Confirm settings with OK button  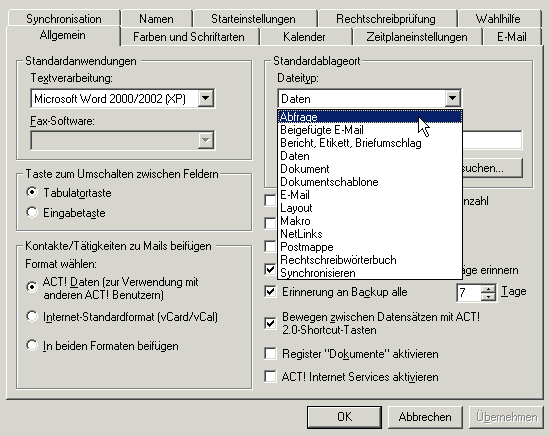tap(344, 417)
